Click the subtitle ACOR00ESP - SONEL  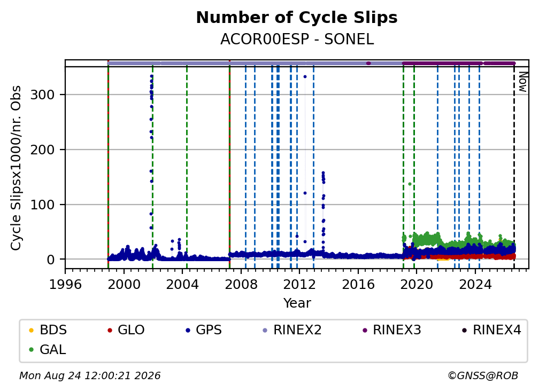pyautogui.click(x=297, y=40)
